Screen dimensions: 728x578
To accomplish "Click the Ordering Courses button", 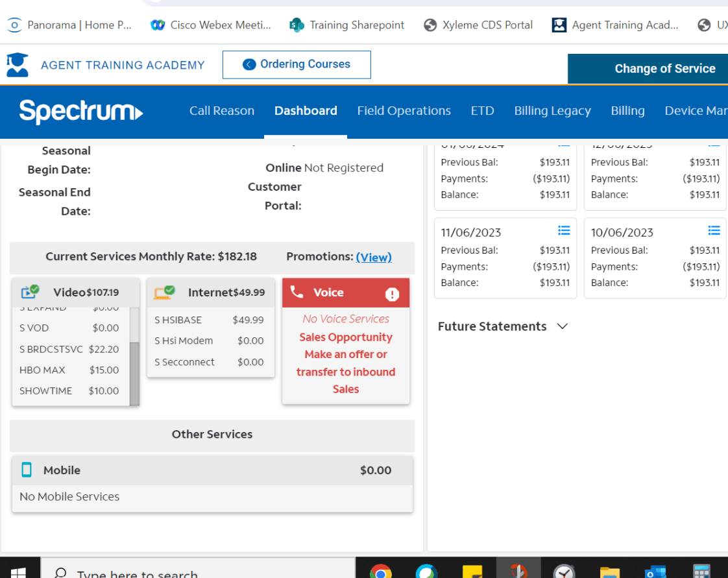I will [x=297, y=64].
